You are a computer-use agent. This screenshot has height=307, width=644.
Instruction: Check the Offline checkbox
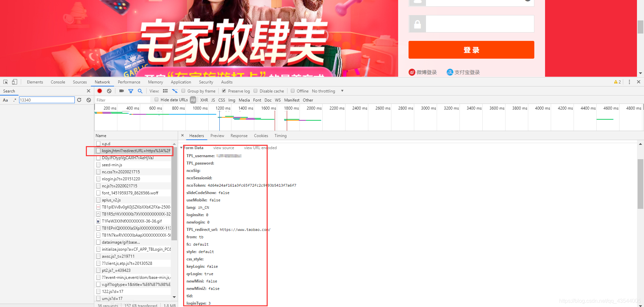[292, 91]
